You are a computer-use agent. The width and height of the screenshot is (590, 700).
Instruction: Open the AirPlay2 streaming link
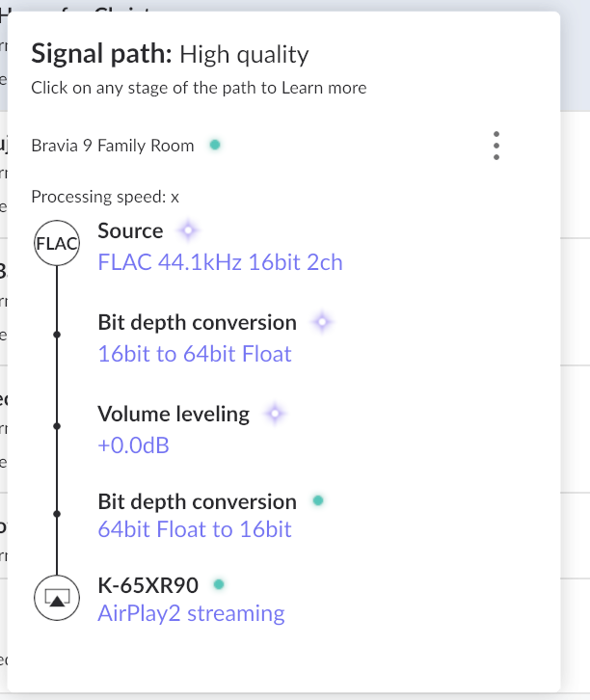(x=191, y=613)
